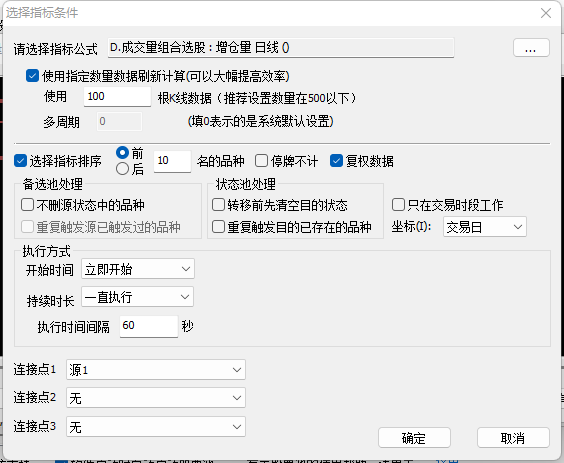This screenshot has height=463, width=564.
Task: Select the 后 radio button
Action: 122,169
